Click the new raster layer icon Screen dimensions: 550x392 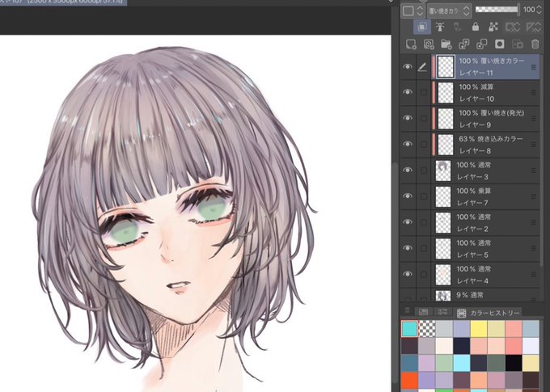[411, 44]
